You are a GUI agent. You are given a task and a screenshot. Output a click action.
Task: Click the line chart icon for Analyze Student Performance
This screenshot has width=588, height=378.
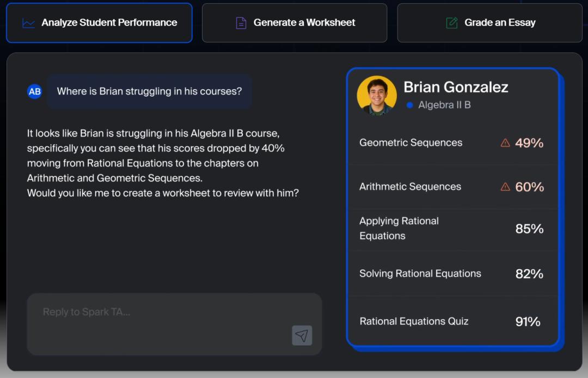click(x=28, y=23)
